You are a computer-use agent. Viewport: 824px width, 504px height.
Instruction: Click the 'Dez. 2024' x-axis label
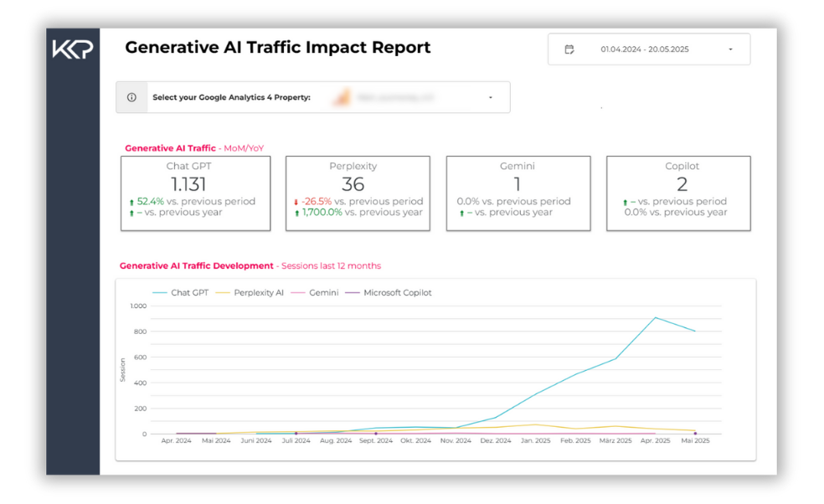(496, 441)
